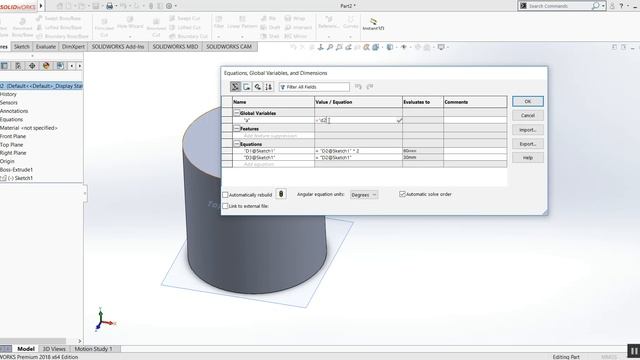This screenshot has height=360, width=640.
Task: Select Front Plane in the feature tree
Action: point(13,136)
